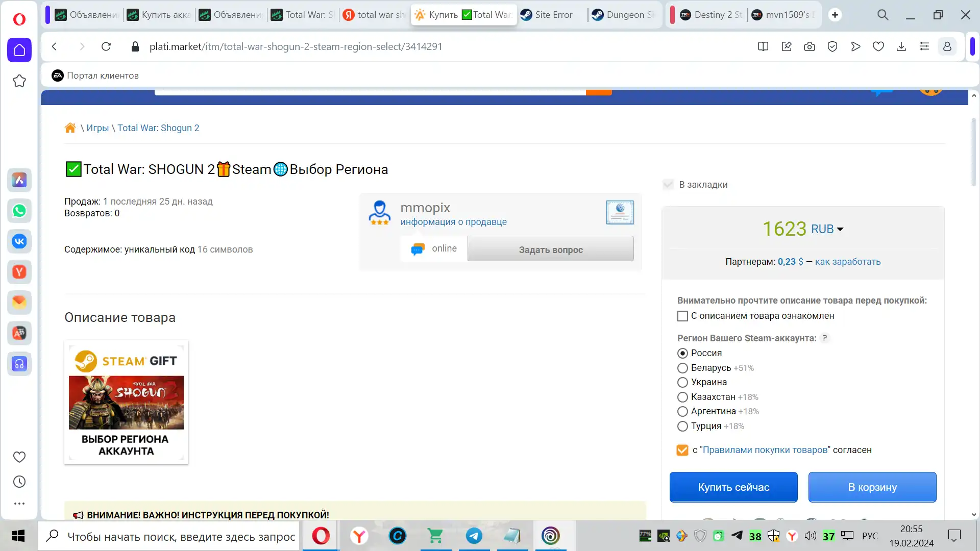
Task: Open sidebar three-dots settings
Action: [19, 504]
